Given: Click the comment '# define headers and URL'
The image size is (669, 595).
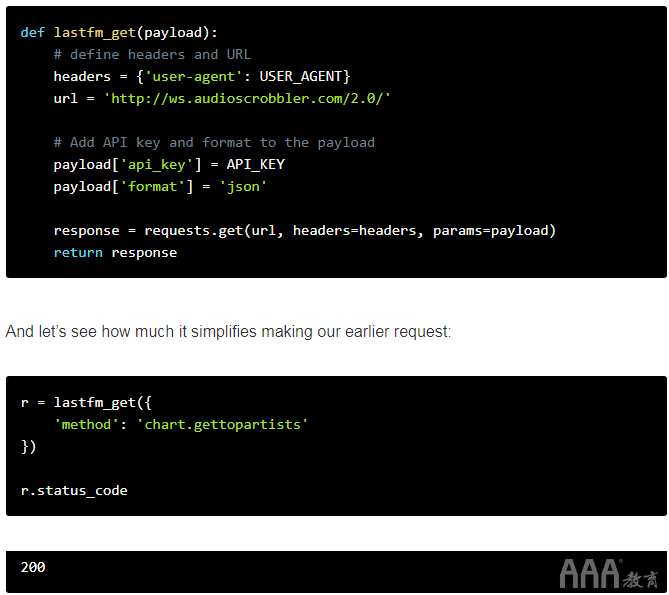Looking at the screenshot, I should click(152, 55).
